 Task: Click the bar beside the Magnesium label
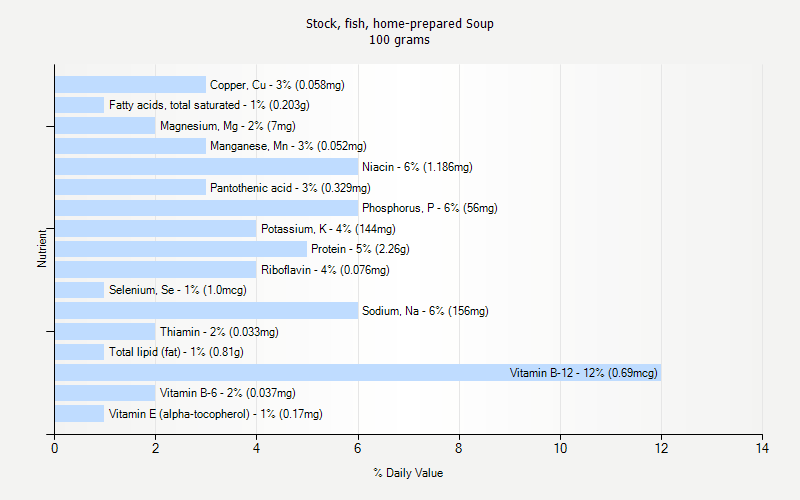(x=105, y=126)
